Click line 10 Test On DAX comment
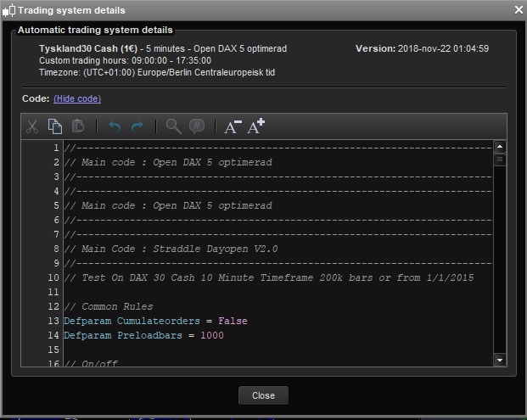 tap(269, 277)
